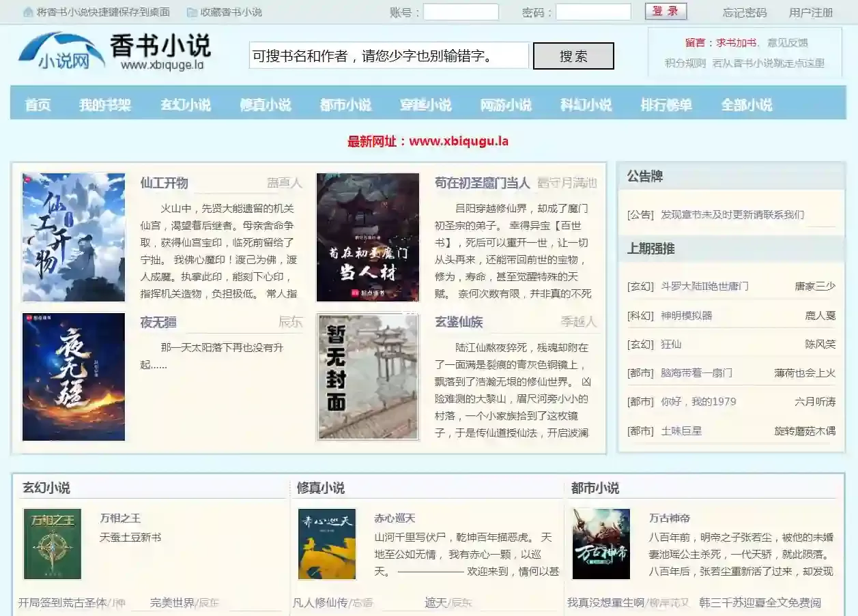The width and height of the screenshot is (858, 616).
Task: Click the 夜无疆 title link
Action: tap(158, 322)
